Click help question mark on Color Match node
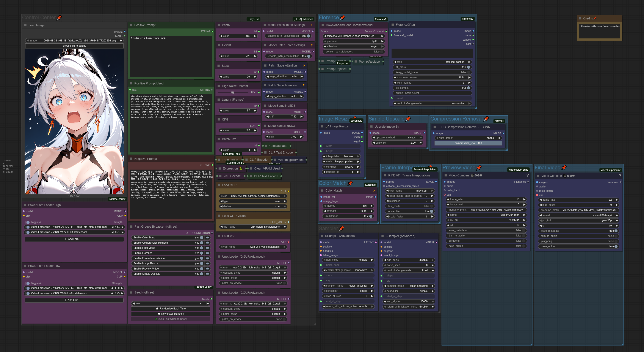Screen dimensions: 644x352 (x=374, y=191)
